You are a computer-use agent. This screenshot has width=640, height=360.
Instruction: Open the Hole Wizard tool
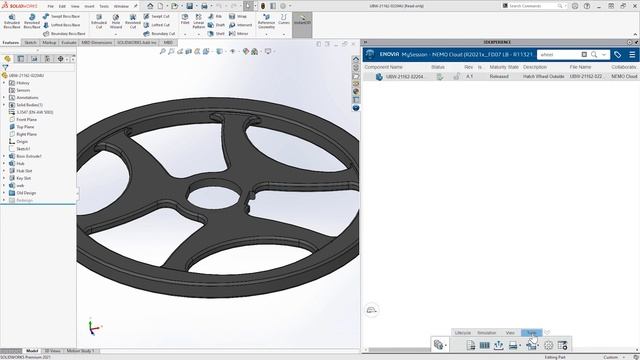point(116,21)
